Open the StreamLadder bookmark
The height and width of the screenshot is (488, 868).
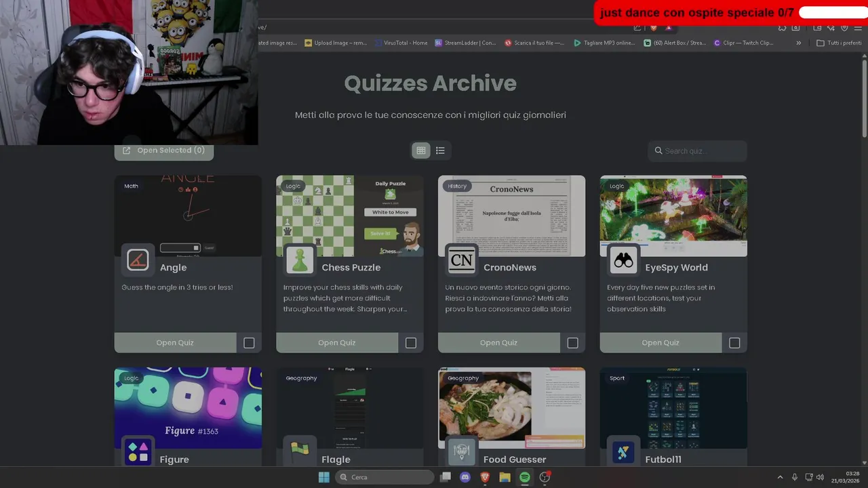(x=465, y=43)
